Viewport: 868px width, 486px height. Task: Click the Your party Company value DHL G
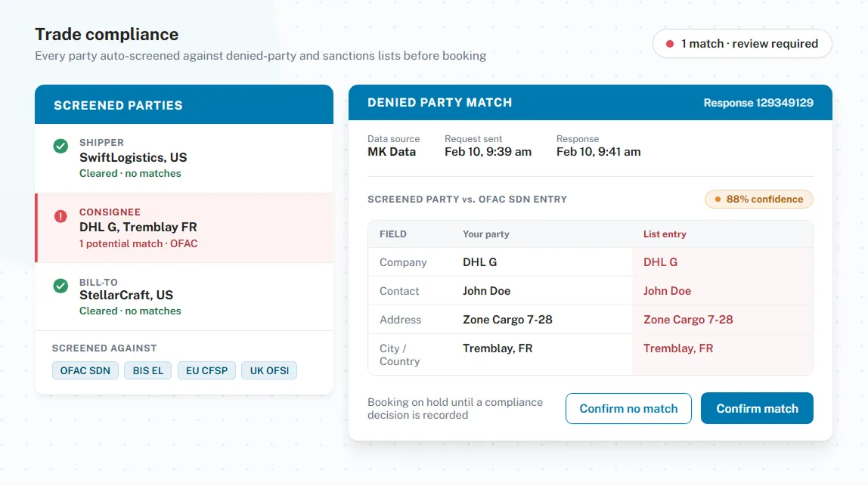[480, 262]
